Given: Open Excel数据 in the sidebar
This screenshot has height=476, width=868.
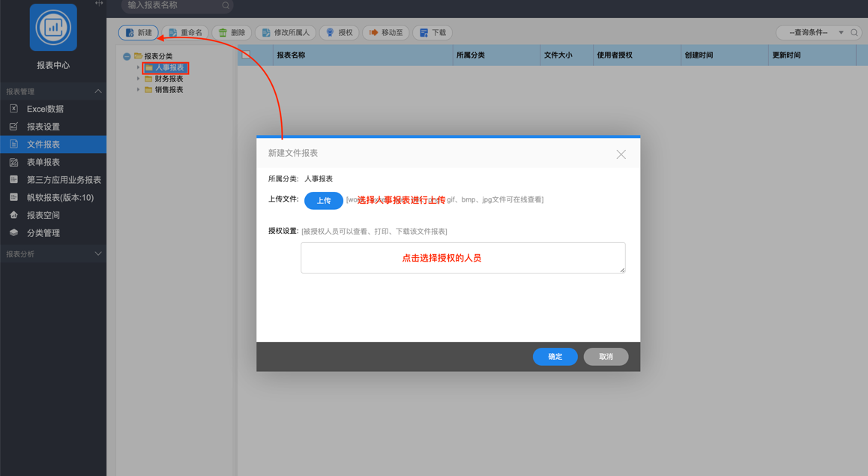Looking at the screenshot, I should 45,109.
